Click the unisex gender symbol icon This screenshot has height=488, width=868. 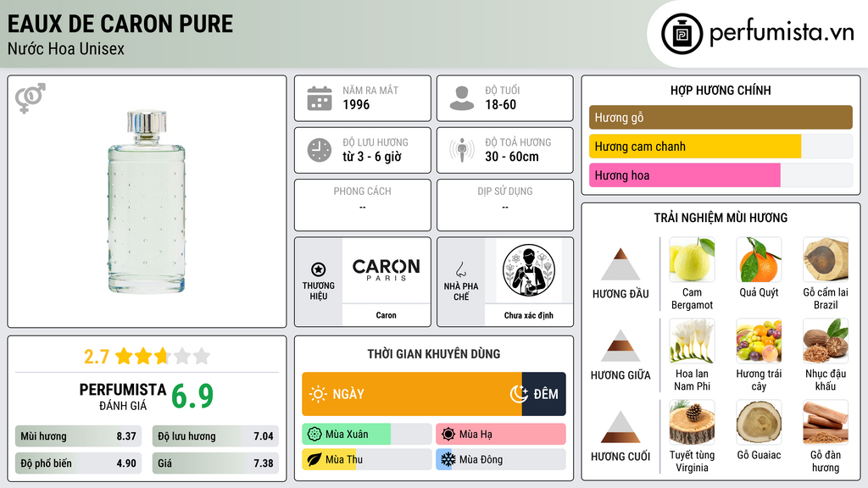click(x=30, y=98)
